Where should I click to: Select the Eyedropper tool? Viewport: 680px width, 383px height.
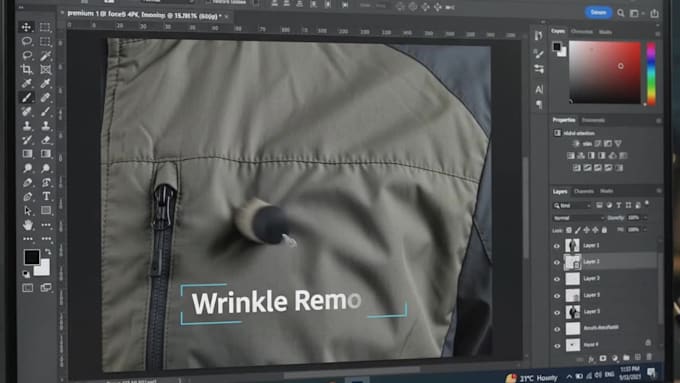tap(26, 83)
